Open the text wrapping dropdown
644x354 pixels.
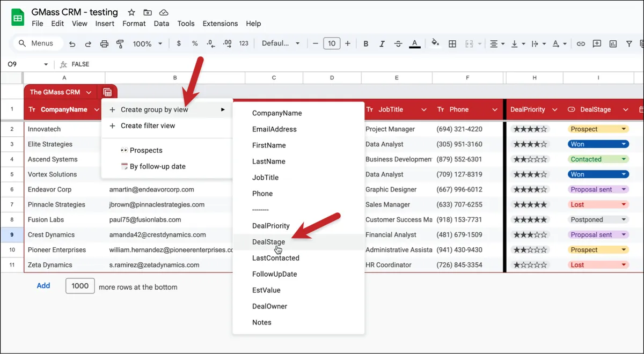(x=538, y=44)
